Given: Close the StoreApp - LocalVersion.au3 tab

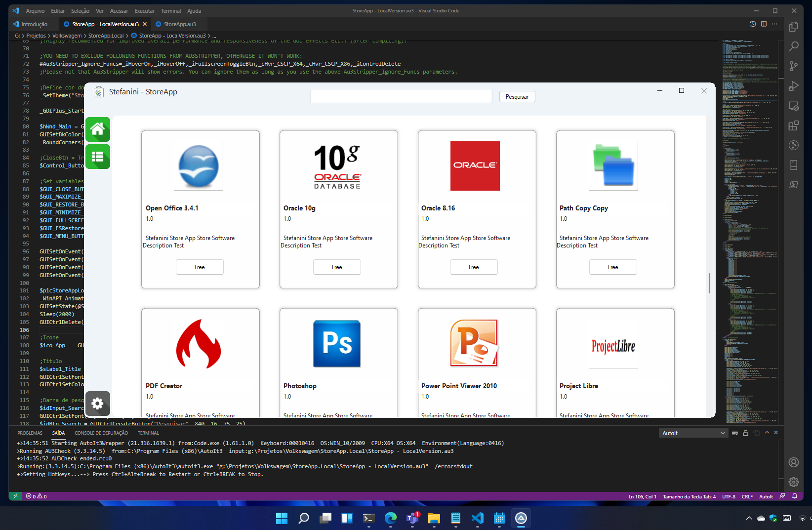Looking at the screenshot, I should click(145, 24).
